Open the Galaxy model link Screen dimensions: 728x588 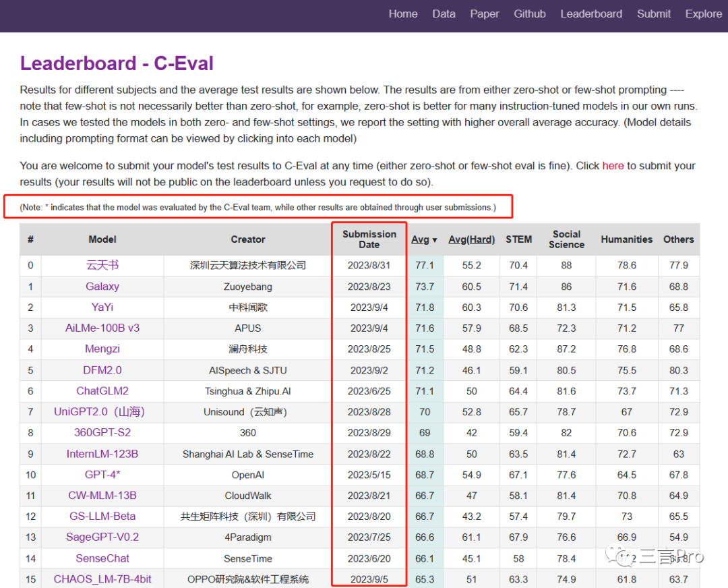[x=102, y=287]
